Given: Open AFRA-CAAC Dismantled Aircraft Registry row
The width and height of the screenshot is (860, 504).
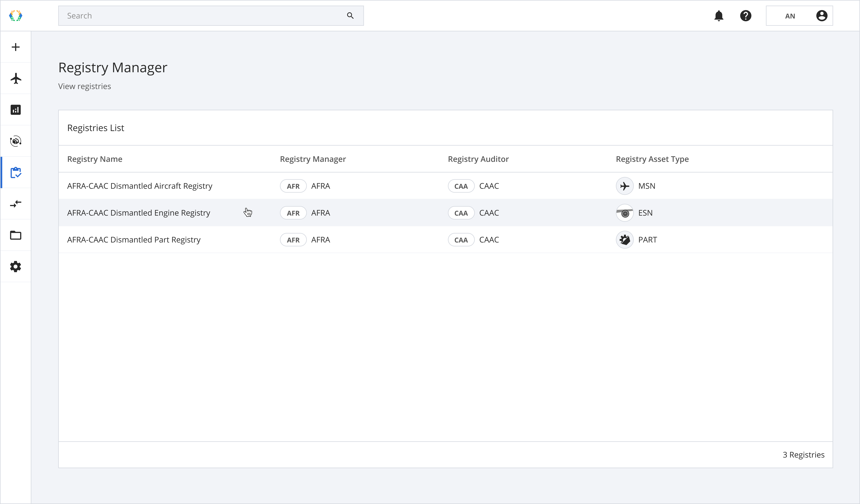Looking at the screenshot, I should pos(140,186).
